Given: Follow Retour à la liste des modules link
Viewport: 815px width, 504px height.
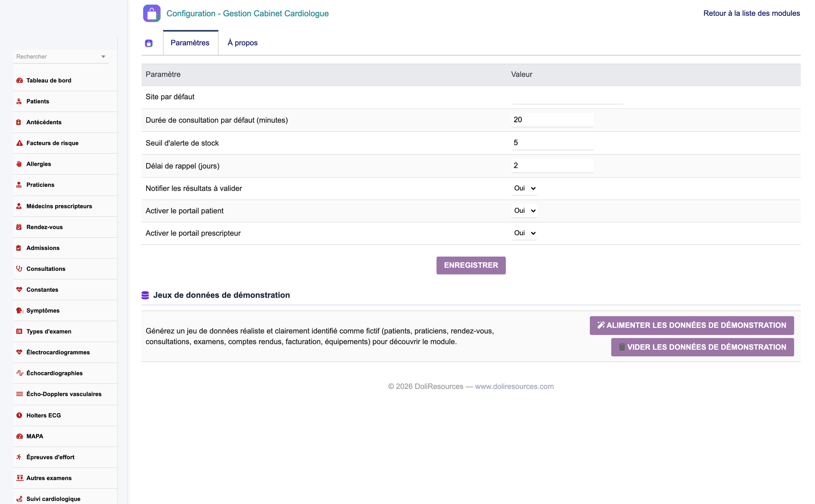Looking at the screenshot, I should tap(752, 13).
